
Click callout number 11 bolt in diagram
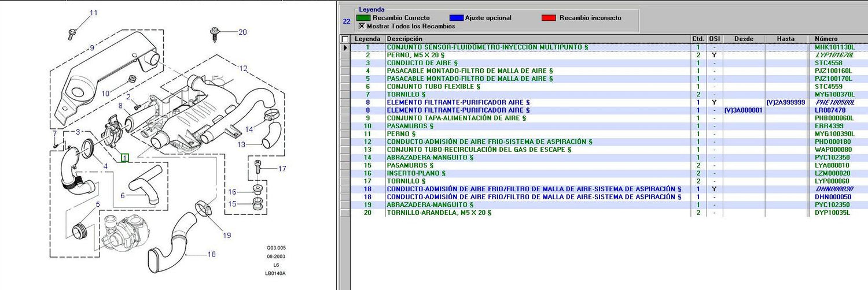[x=93, y=13]
